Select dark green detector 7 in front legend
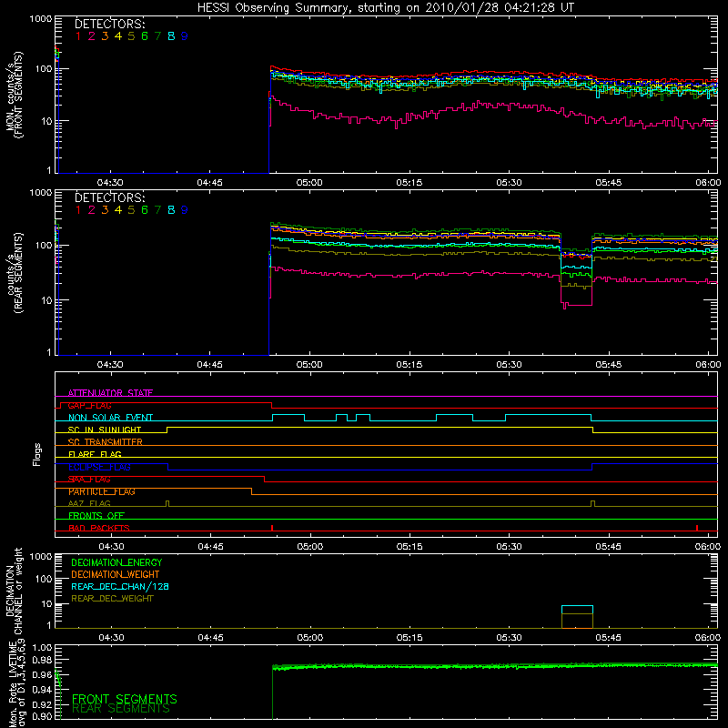This screenshot has height=728, width=728. tap(157, 36)
